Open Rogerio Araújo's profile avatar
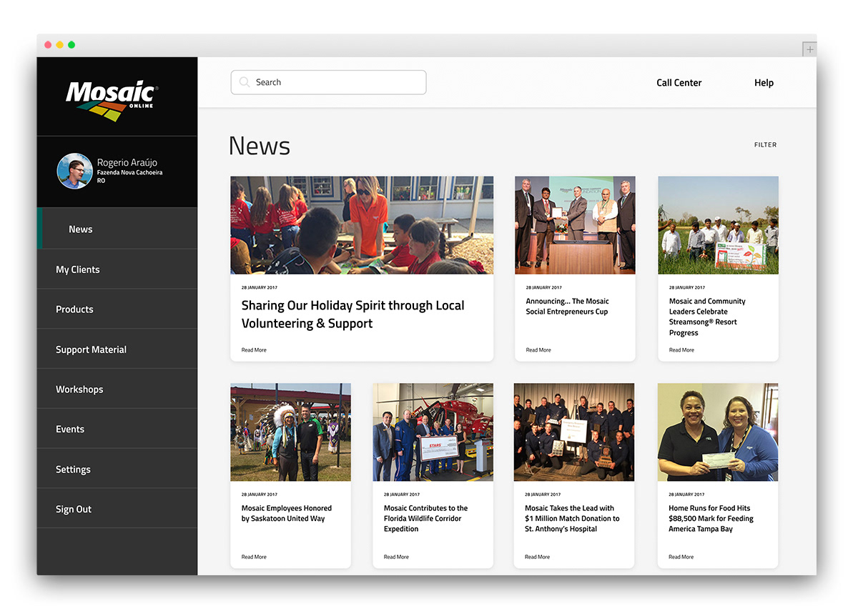This screenshot has height=616, width=858. pos(75,171)
